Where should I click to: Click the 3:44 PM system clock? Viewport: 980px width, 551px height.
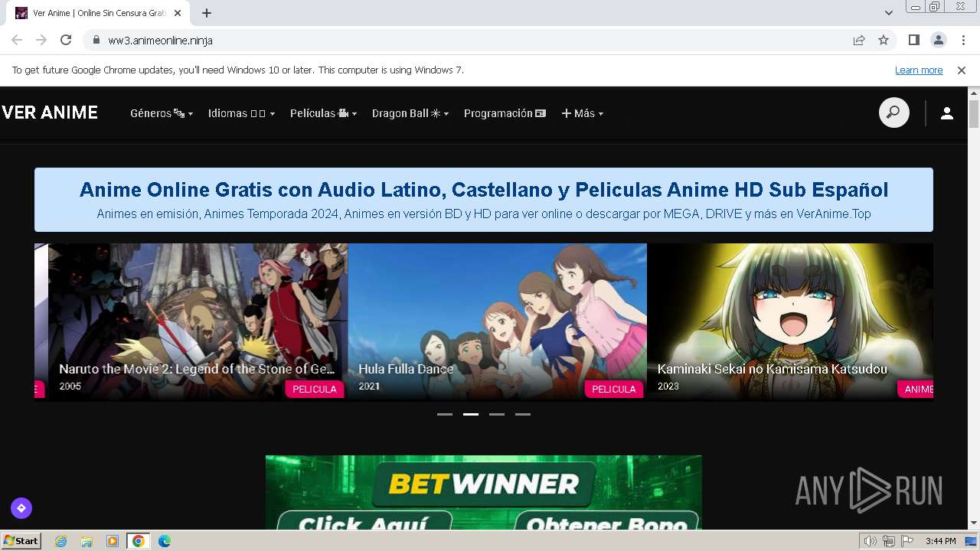coord(940,541)
